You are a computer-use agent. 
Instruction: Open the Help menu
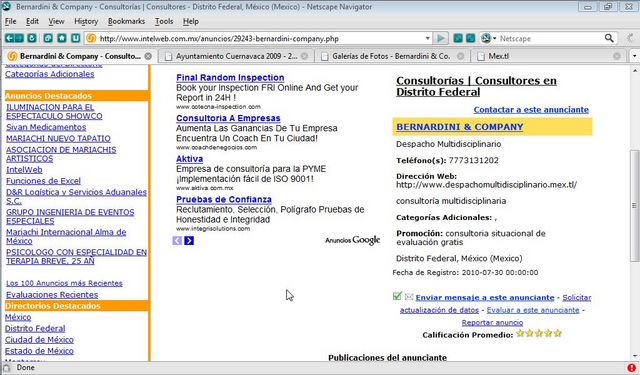click(x=191, y=21)
